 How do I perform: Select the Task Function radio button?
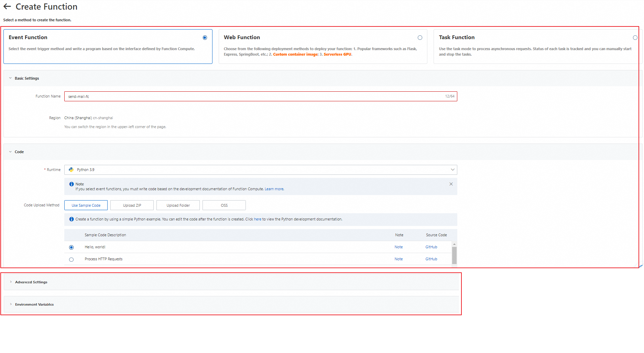point(635,37)
